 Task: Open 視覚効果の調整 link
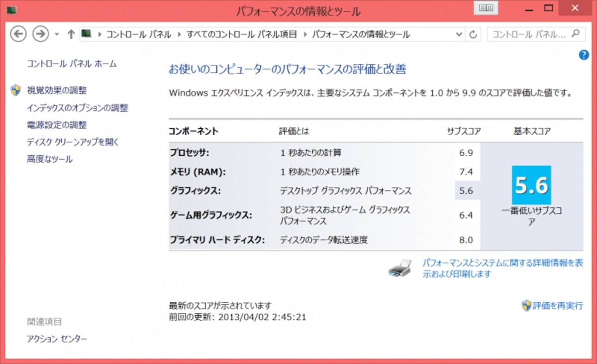tap(57, 91)
